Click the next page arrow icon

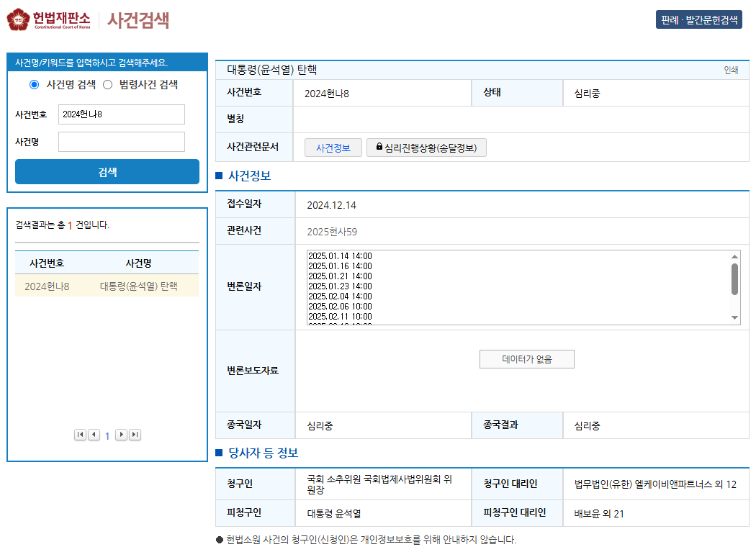[x=121, y=435]
